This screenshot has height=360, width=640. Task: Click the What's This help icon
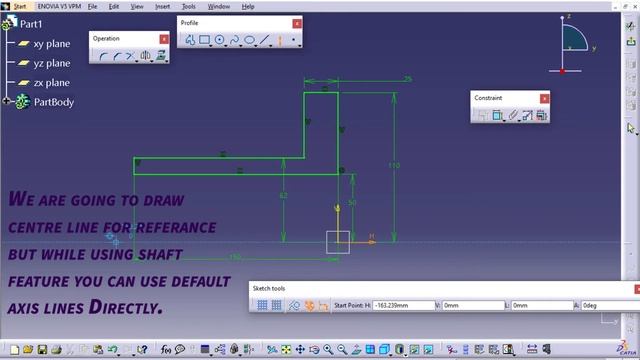pos(142,349)
